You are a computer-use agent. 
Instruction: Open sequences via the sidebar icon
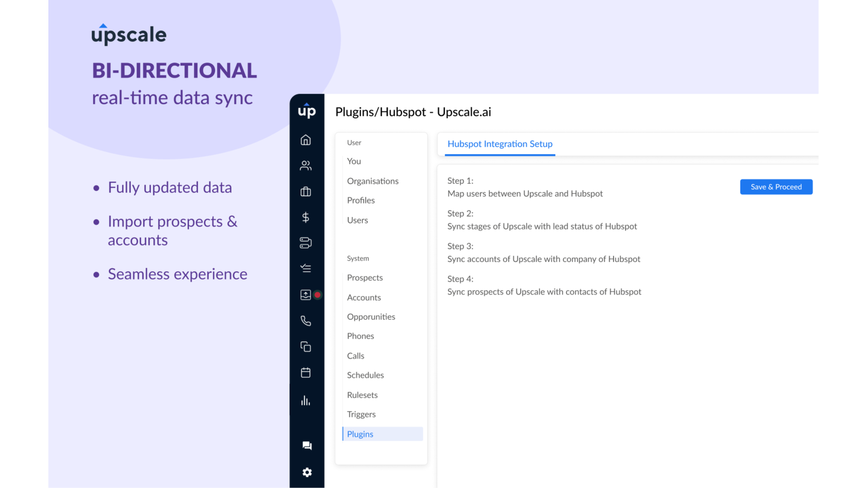306,243
